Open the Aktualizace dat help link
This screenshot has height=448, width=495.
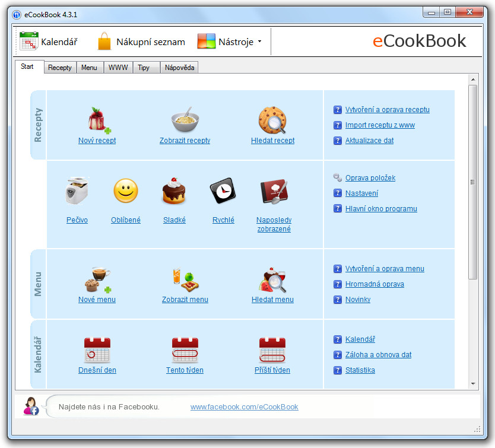(x=369, y=141)
